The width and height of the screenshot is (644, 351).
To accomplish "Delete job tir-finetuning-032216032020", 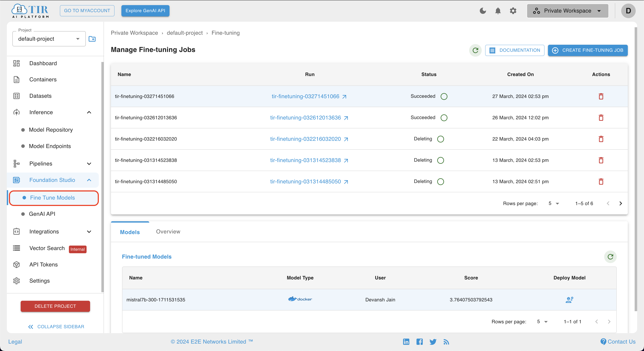I will [x=601, y=139].
